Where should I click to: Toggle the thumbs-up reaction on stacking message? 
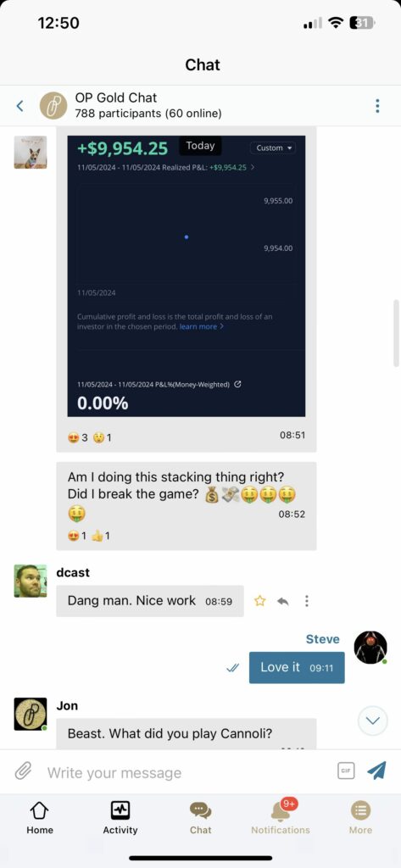101,536
